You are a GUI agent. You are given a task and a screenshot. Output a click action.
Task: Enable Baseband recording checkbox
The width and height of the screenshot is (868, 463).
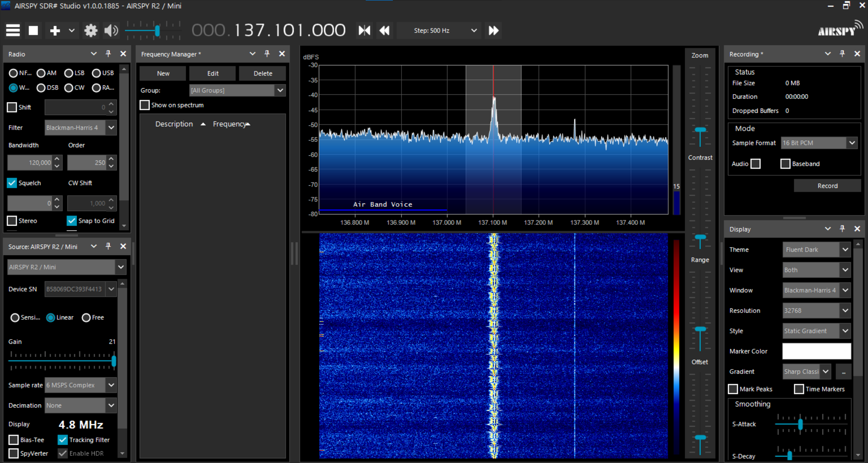tap(785, 164)
